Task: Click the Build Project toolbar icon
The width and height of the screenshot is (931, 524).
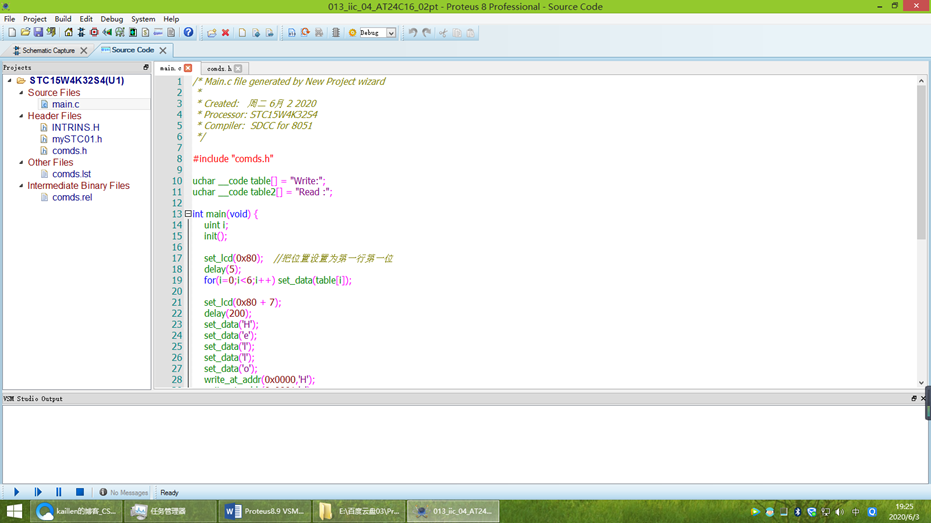Action: 292,33
